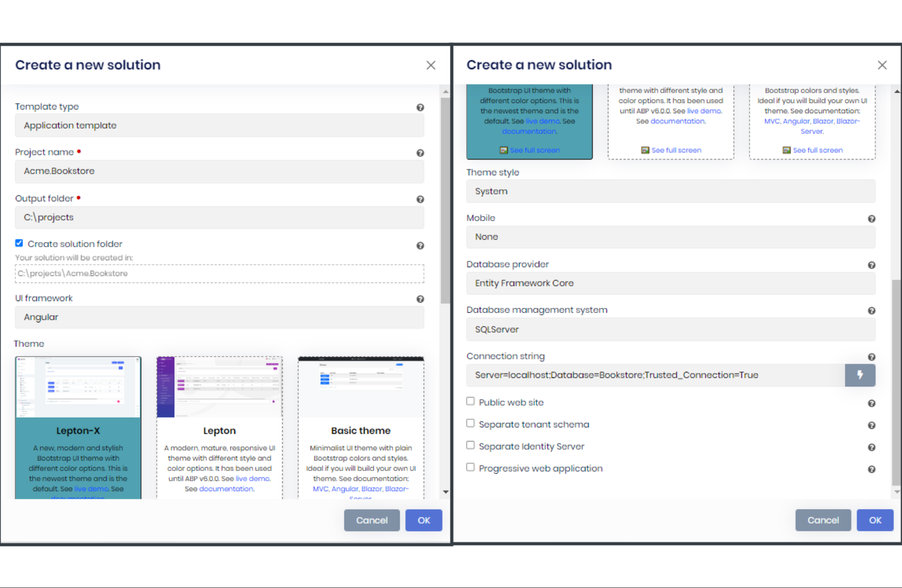This screenshot has width=902, height=588.
Task: Click See full screen under Lepton-X theme
Action: tap(535, 150)
